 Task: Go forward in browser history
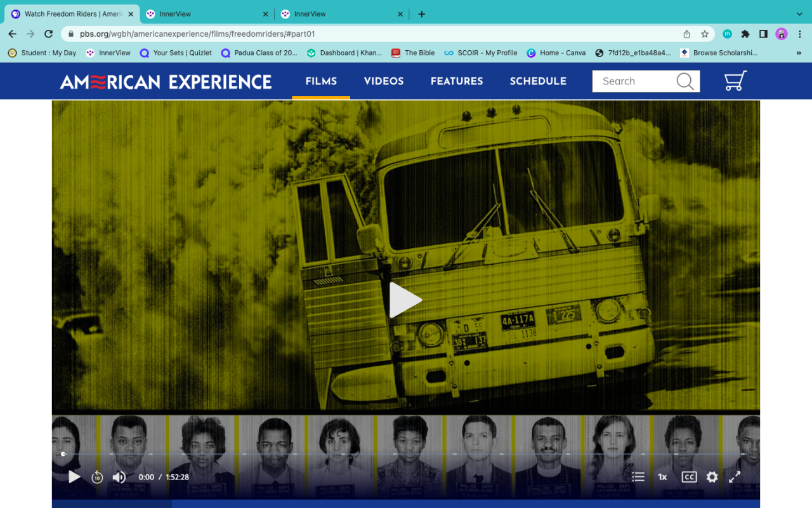[30, 34]
